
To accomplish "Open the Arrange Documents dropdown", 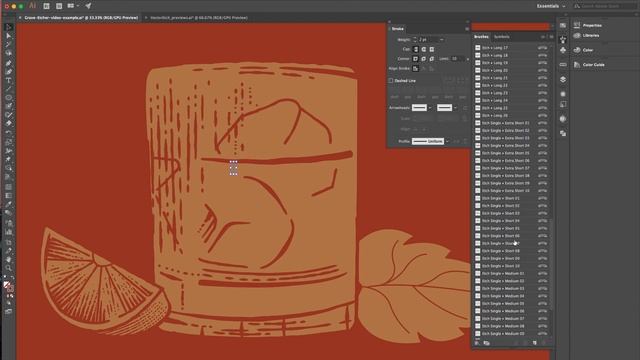I will pos(73,6).
